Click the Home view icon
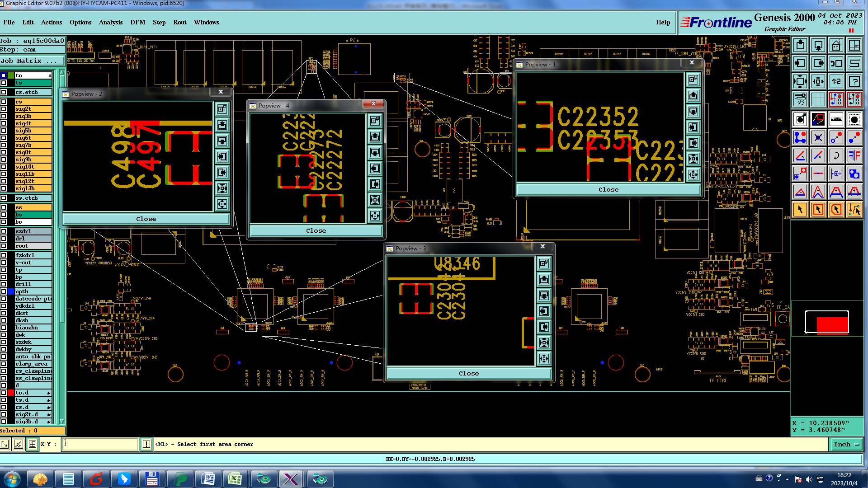 tap(836, 45)
